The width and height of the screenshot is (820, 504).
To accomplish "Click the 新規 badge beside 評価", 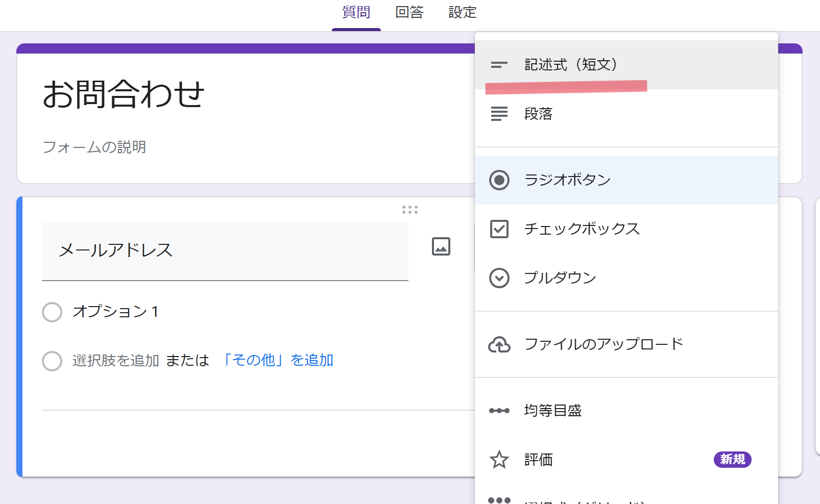I will click(x=733, y=460).
